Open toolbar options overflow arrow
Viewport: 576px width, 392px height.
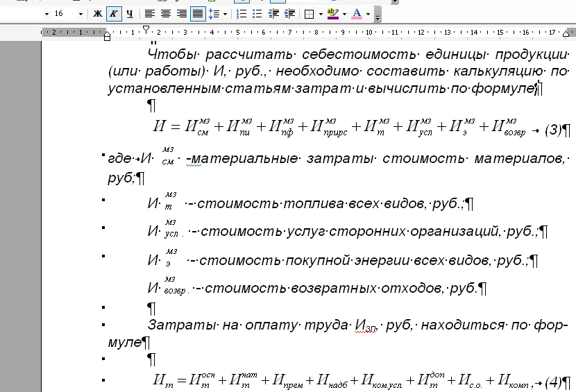378,15
